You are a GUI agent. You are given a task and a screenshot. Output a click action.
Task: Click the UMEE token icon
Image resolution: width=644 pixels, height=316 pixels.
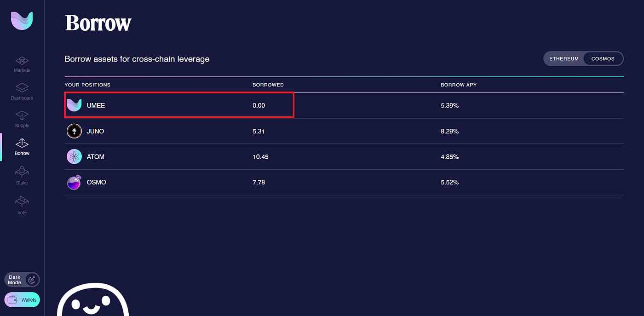74,105
